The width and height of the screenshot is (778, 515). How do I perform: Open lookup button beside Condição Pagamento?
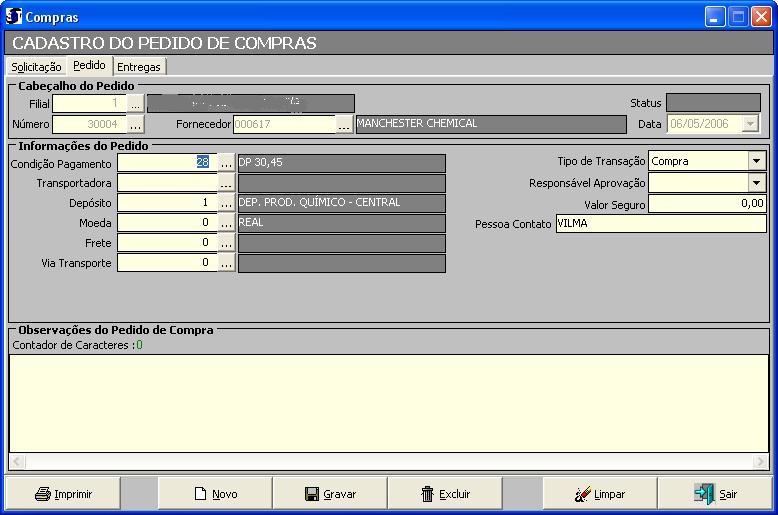(x=226, y=163)
